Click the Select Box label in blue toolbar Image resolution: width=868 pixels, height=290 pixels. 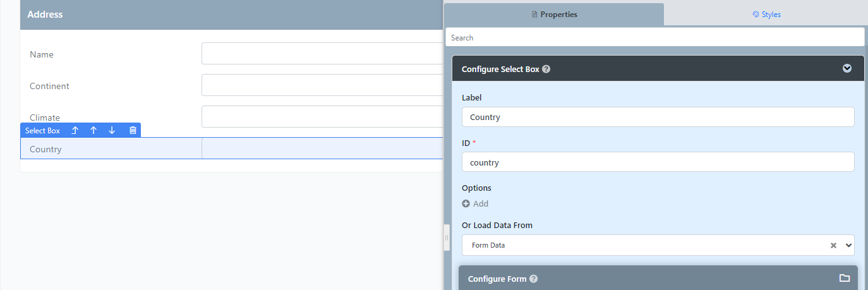pyautogui.click(x=42, y=130)
